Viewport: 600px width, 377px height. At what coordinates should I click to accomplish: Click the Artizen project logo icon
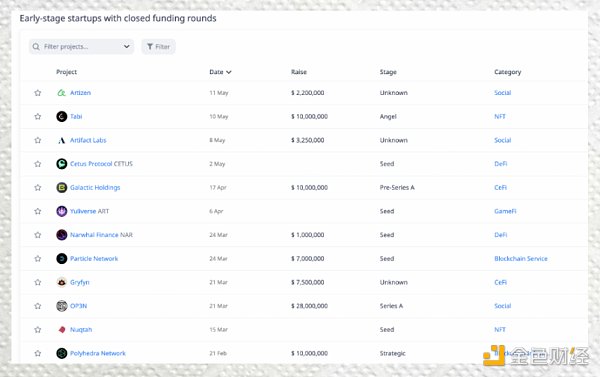coord(62,93)
